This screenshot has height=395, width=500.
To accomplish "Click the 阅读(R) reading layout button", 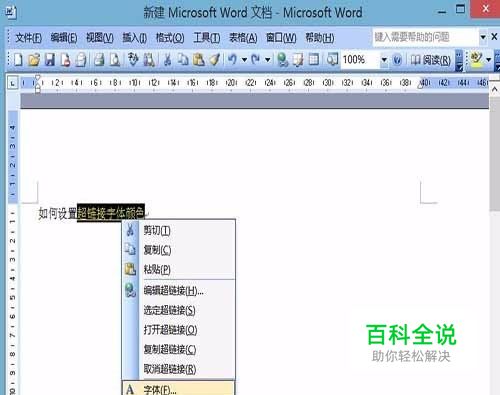I will tap(430, 60).
